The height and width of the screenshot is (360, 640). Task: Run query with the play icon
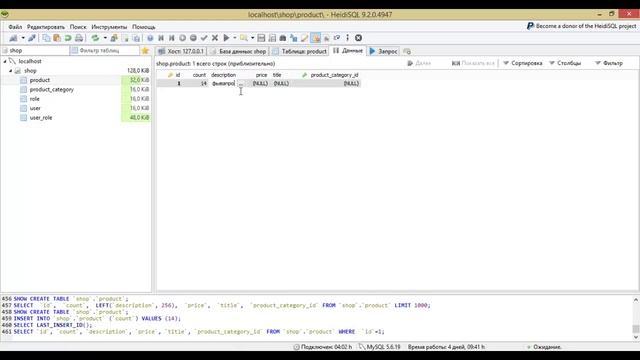tap(226, 38)
